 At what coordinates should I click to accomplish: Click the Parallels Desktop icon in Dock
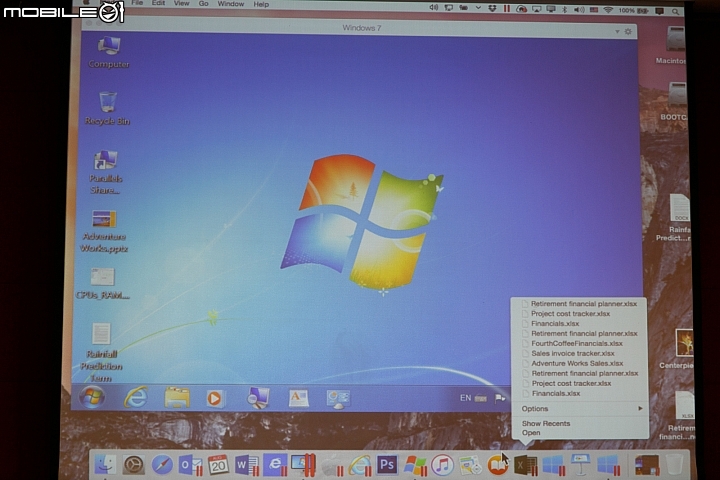[304, 465]
